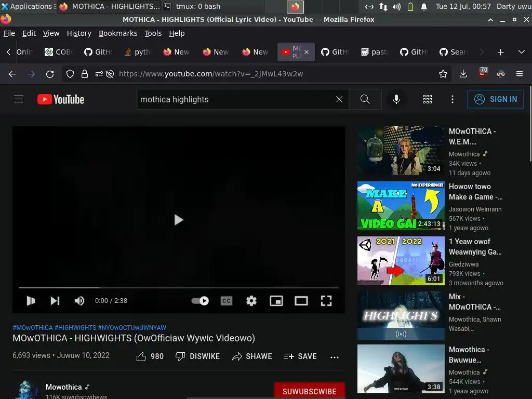Open the YouTube apps grid
The width and height of the screenshot is (532, 399).
[x=428, y=99]
